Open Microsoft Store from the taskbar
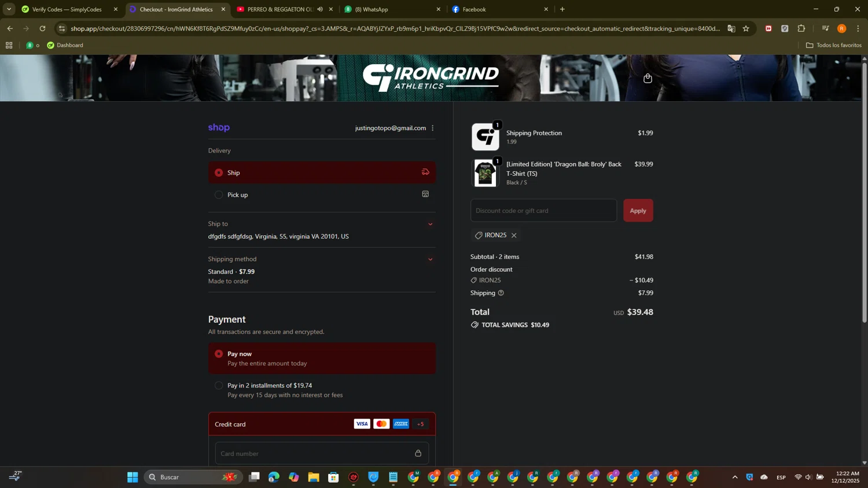This screenshot has height=488, width=868. tap(333, 477)
